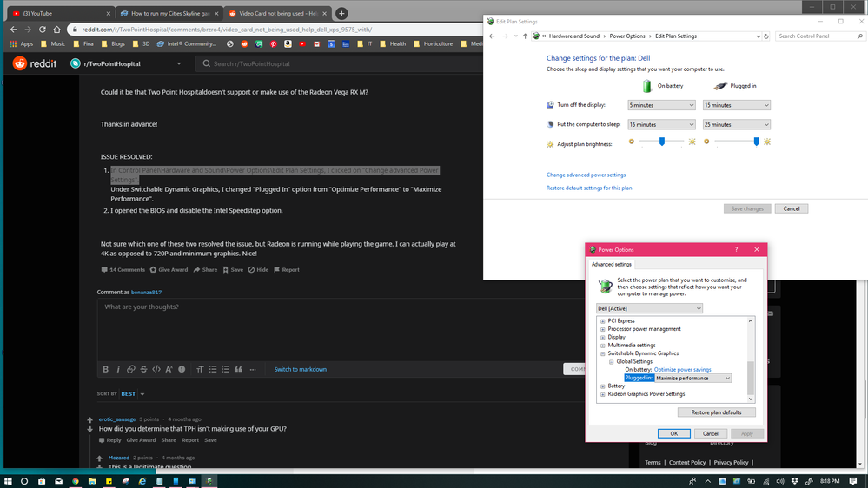Click Power Options breadcrumb
This screenshot has height=488, width=868.
click(x=627, y=36)
